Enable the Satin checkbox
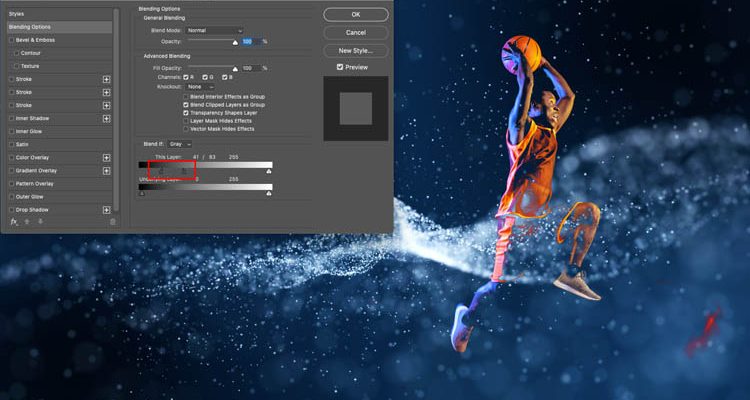The image size is (750, 400). (11, 144)
